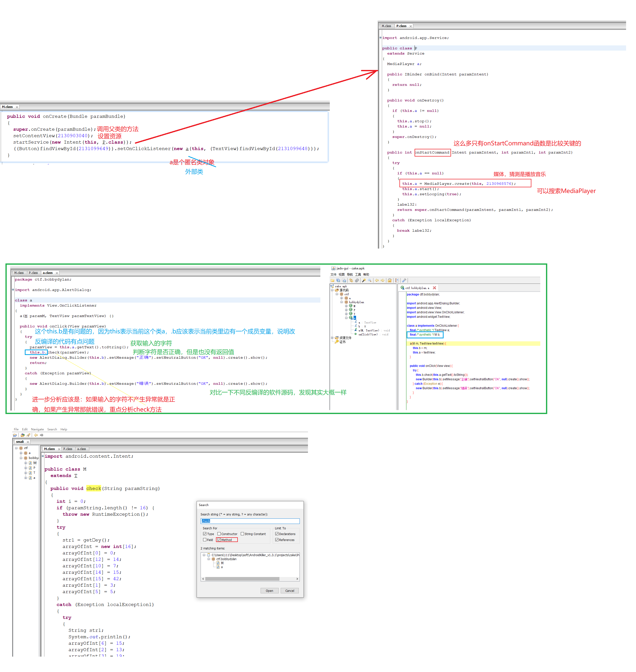Click the Cancel button in Search dialog
This screenshot has height=672, width=636.
coord(290,591)
